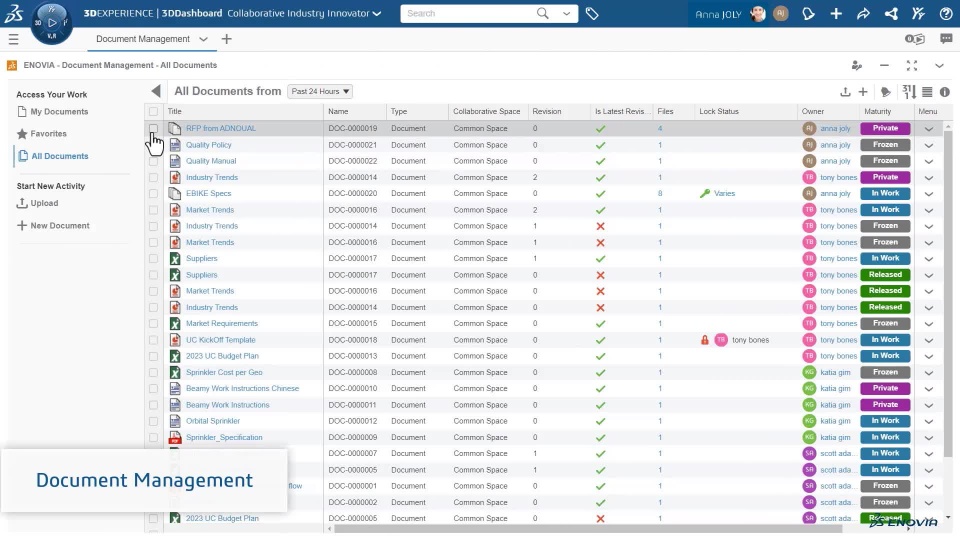This screenshot has height=540, width=960.
Task: Add a new dashboard tab
Action: click(x=227, y=39)
